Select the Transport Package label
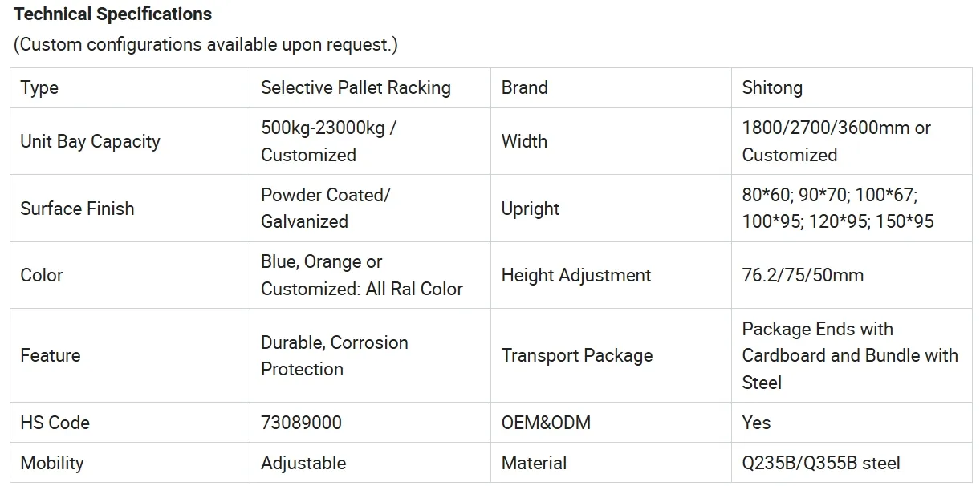Image resolution: width=980 pixels, height=486 pixels. coord(576,355)
